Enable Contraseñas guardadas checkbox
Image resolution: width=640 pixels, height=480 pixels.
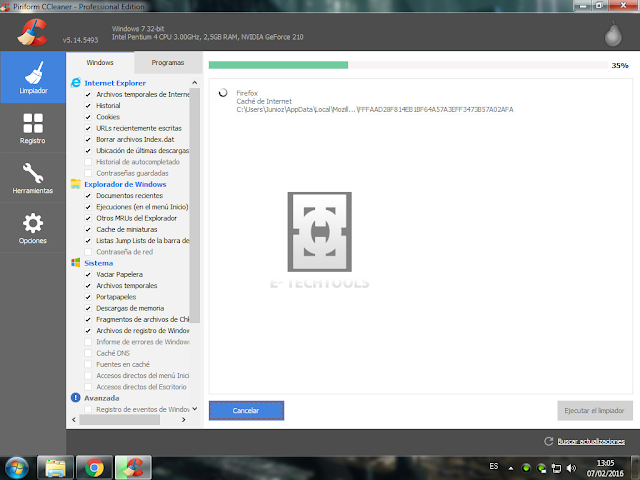coord(88,173)
